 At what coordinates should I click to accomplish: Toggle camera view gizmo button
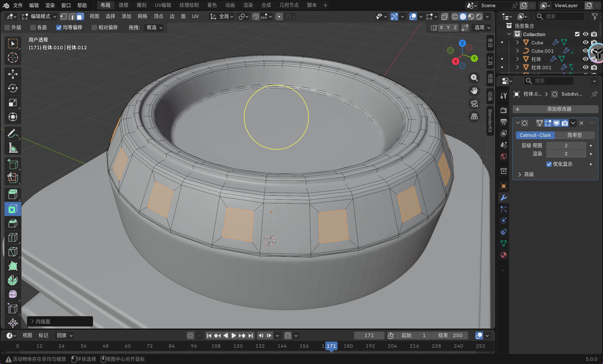pyautogui.click(x=474, y=104)
